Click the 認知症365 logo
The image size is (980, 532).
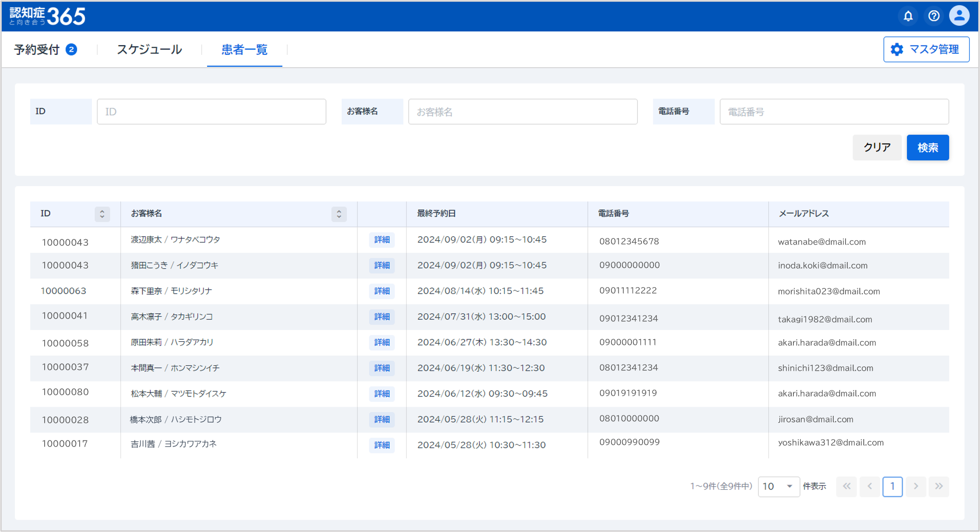pyautogui.click(x=47, y=16)
